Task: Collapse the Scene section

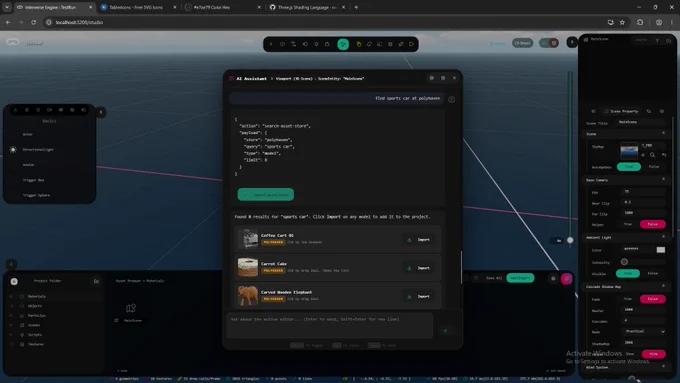Action: pos(663,134)
